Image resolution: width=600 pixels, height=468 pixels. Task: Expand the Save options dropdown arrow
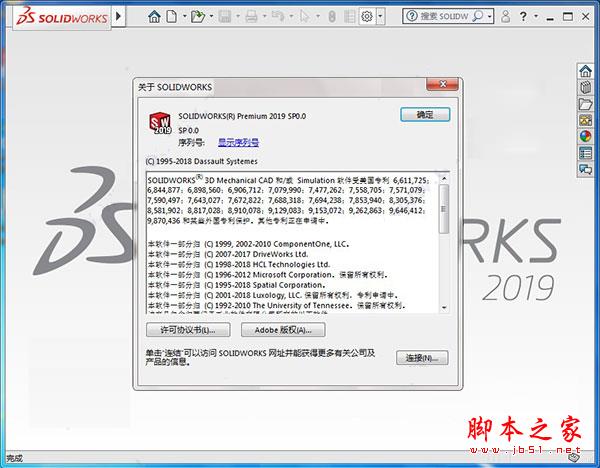point(238,16)
